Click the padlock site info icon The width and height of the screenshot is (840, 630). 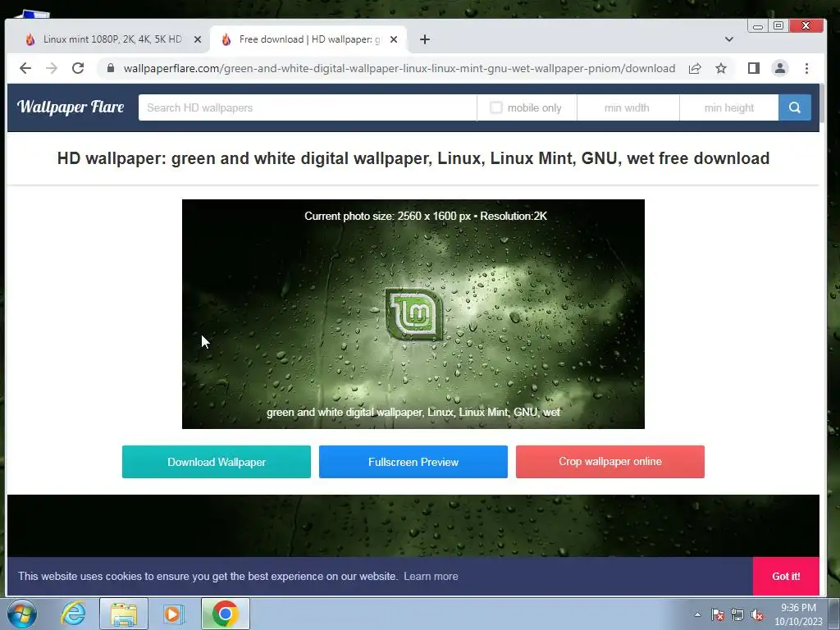pos(111,68)
